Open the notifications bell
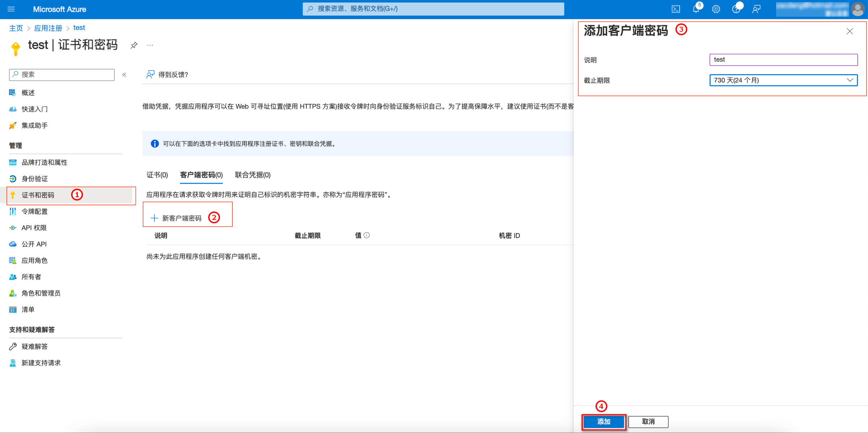 (x=696, y=9)
